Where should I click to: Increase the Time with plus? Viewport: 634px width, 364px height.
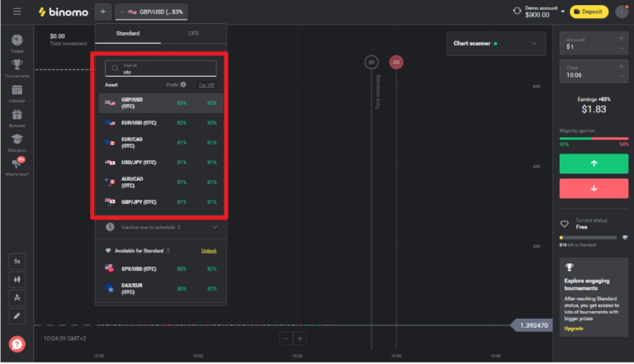click(x=622, y=66)
